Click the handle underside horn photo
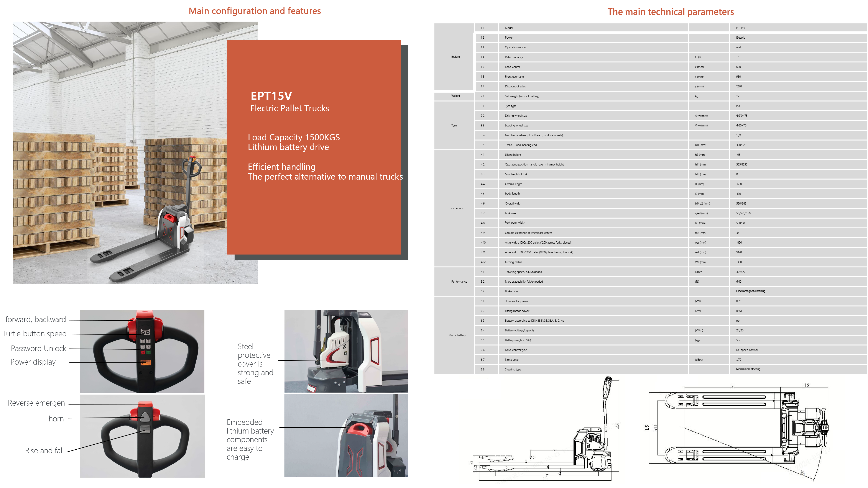Screen dimensions: 868x488 142,436
